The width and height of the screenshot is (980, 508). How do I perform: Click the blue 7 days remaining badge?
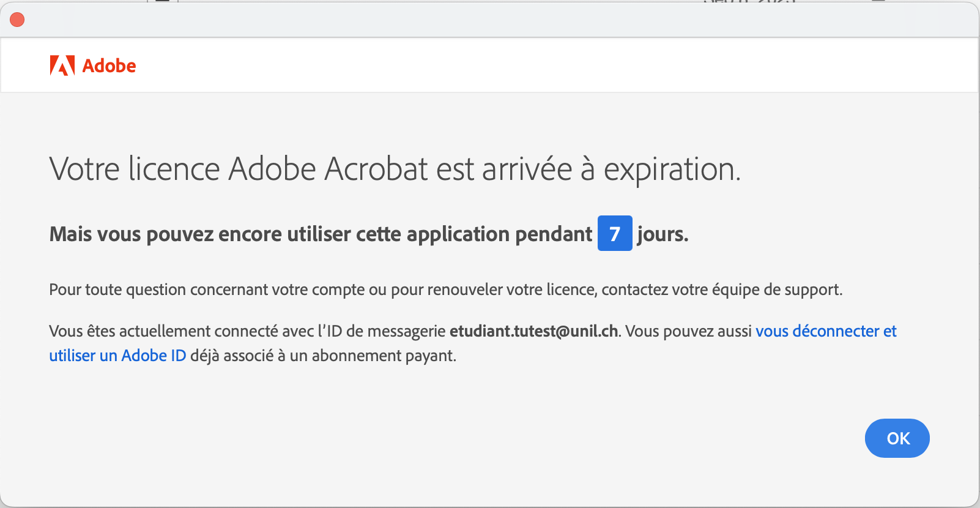pyautogui.click(x=614, y=233)
